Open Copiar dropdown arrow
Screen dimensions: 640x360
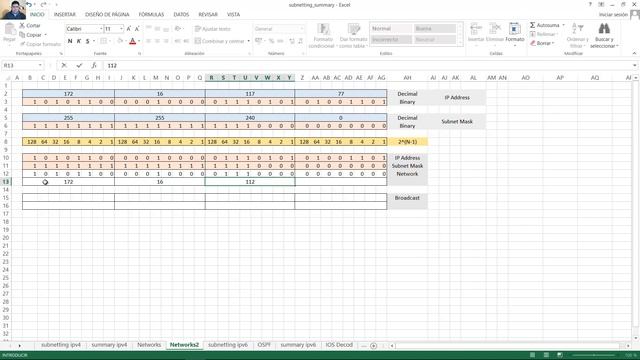coord(45,35)
